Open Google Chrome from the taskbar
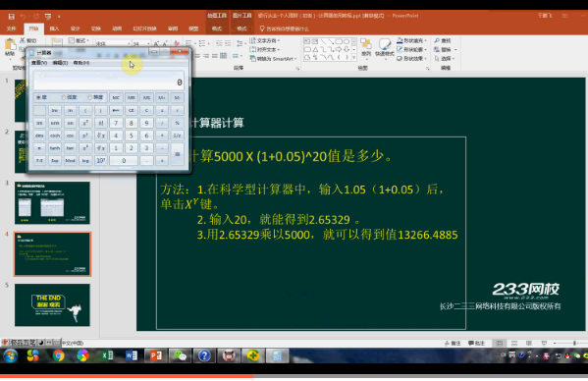 [x=59, y=355]
